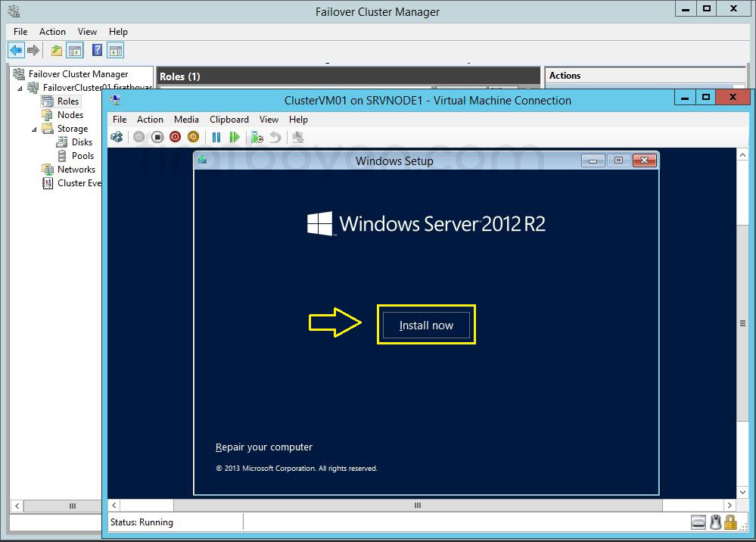Select Cluster Events in the tree
The image size is (756, 542).
pos(79,182)
